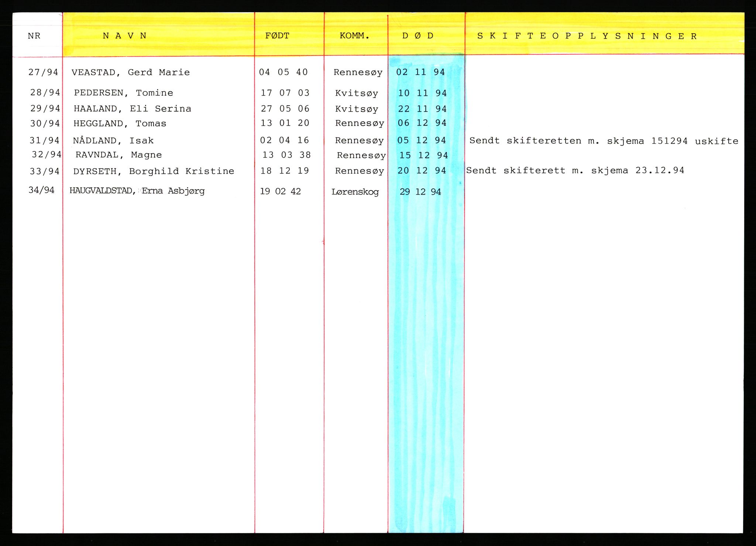
Task: Select the name PEDERSEN, Tomine
Action: pyautogui.click(x=123, y=93)
